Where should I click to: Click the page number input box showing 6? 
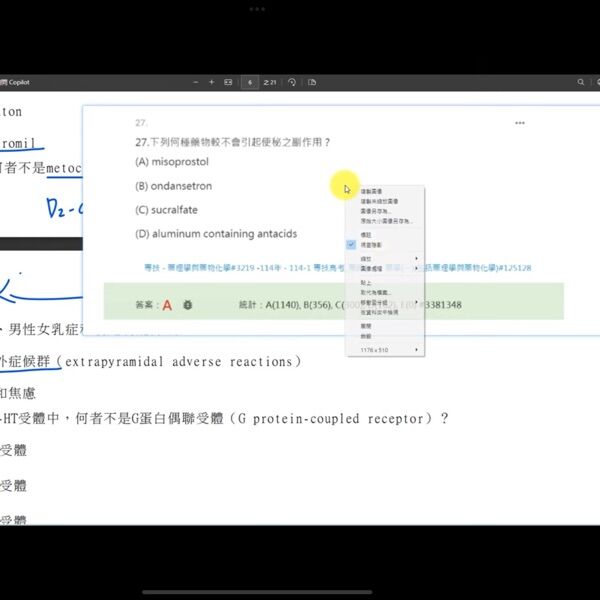pos(250,81)
